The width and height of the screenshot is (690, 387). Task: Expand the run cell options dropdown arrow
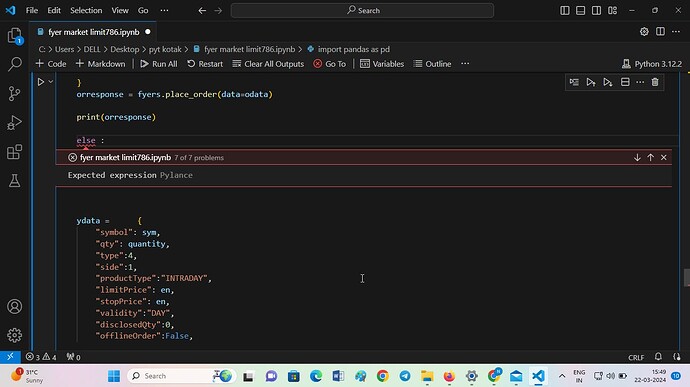coord(51,82)
